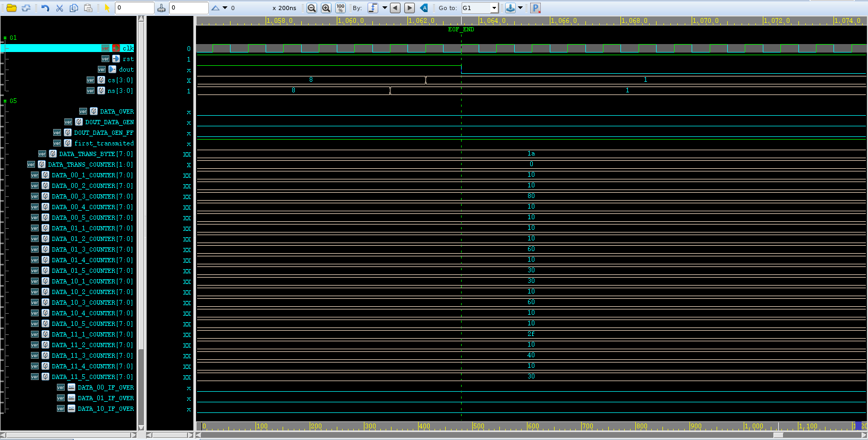The width and height of the screenshot is (868, 440).
Task: Click the waveform horizontal scrollbar thumb
Action: point(778,435)
